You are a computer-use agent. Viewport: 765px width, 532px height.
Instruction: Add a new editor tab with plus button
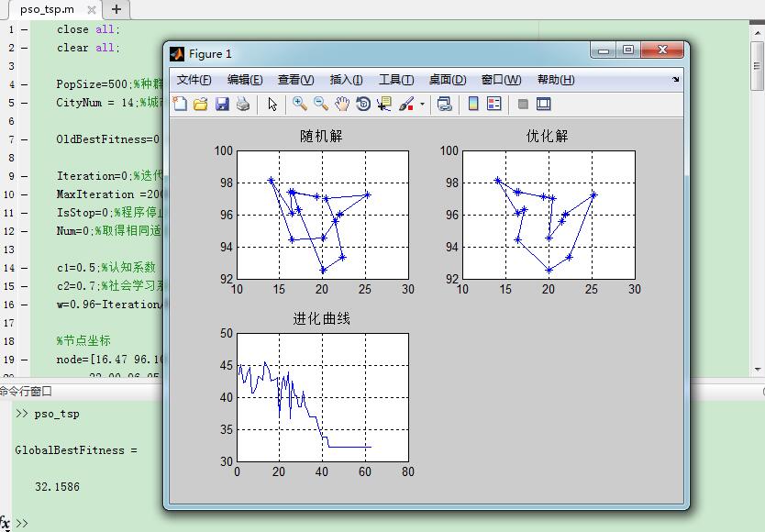(116, 9)
